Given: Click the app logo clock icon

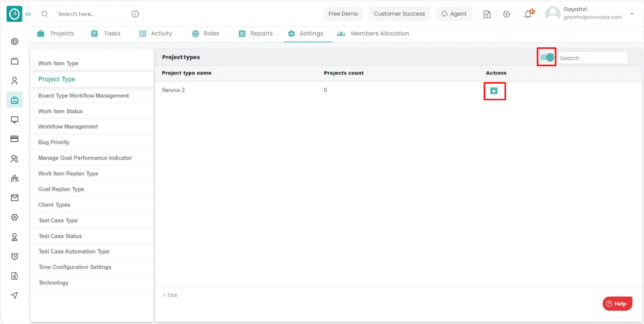Looking at the screenshot, I should pos(14,14).
